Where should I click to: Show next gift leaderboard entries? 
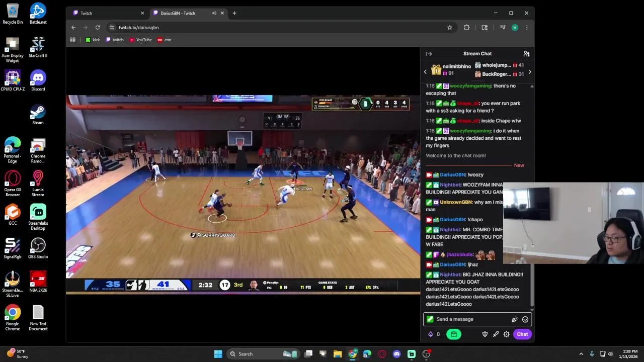[x=529, y=72]
